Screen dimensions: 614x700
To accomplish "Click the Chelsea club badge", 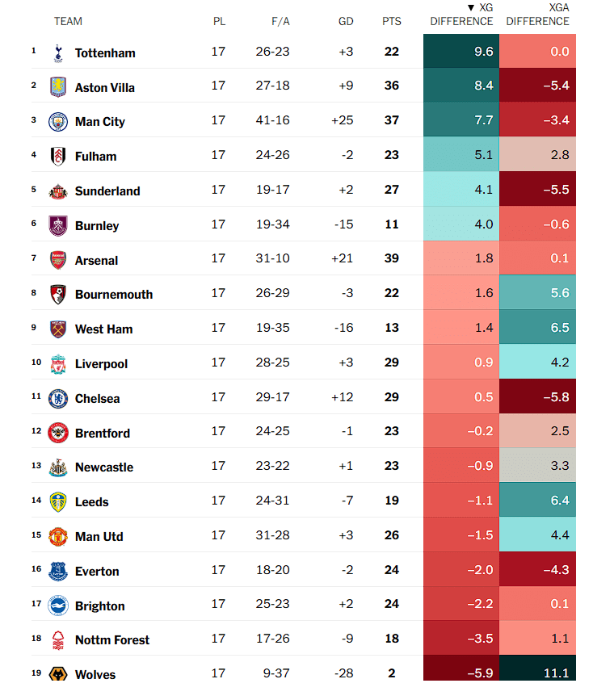I will tap(57, 398).
